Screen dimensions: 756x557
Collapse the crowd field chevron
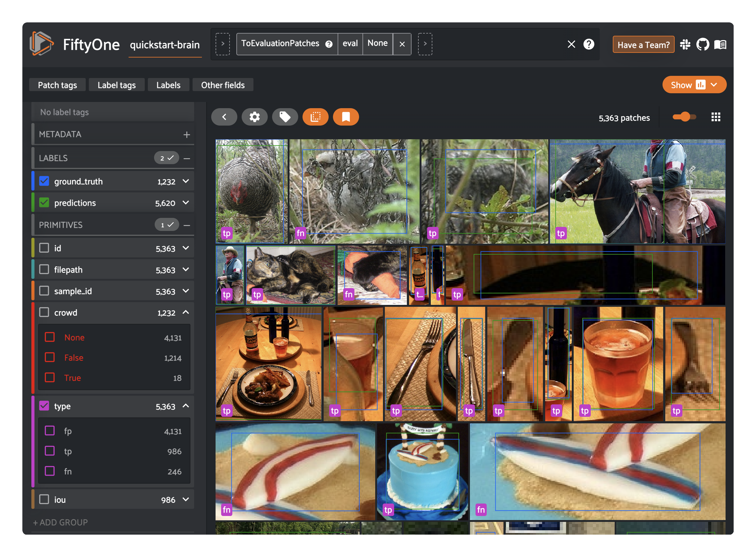[x=186, y=312]
